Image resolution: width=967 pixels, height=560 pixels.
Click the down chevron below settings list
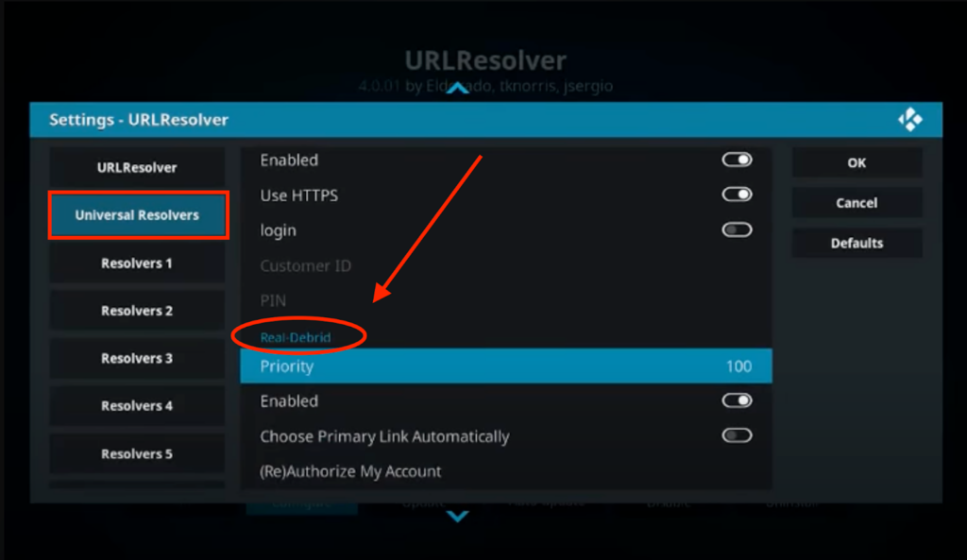point(457,516)
